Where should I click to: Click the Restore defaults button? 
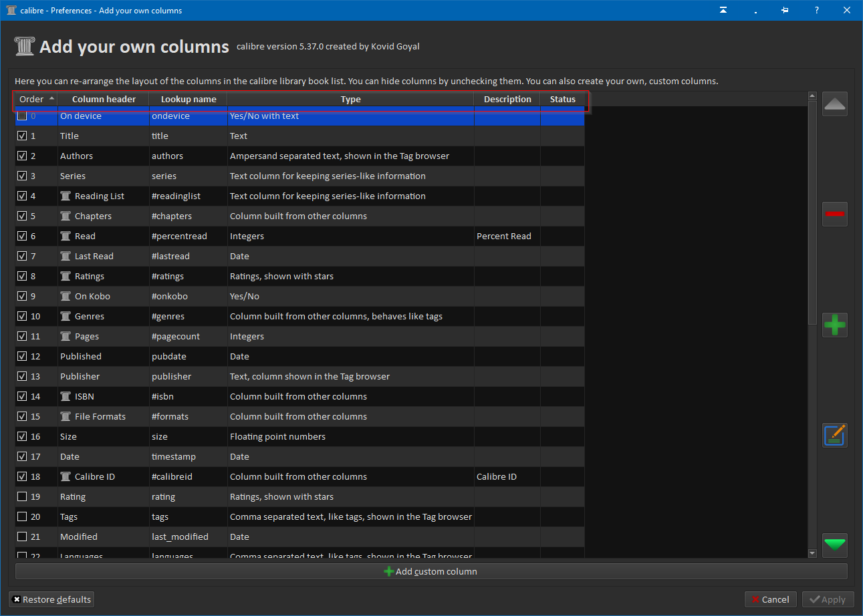pos(51,599)
